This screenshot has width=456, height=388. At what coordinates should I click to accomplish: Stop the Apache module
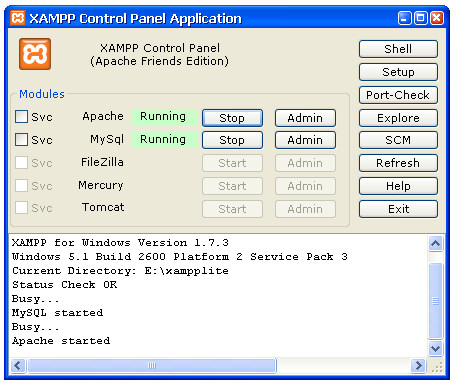232,118
